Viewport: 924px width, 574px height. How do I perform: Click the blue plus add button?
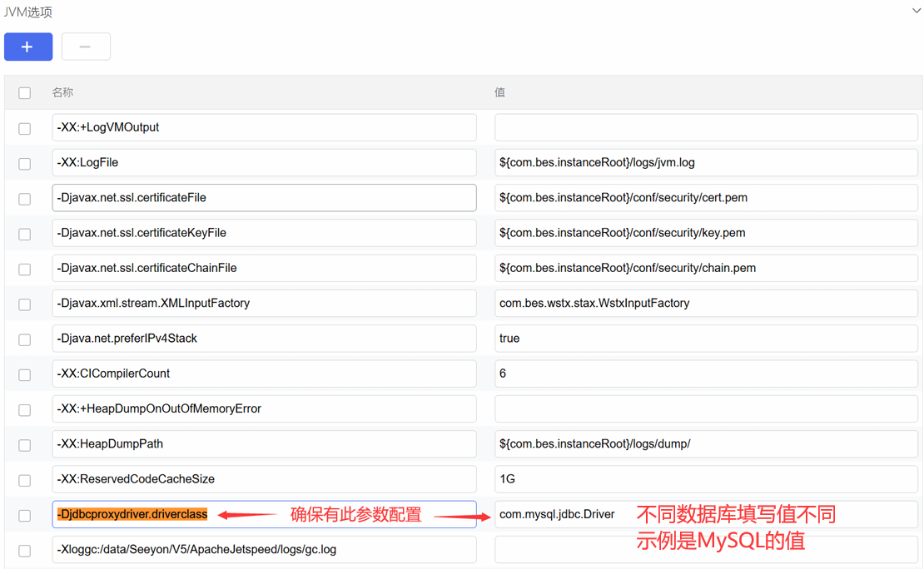[x=28, y=47]
